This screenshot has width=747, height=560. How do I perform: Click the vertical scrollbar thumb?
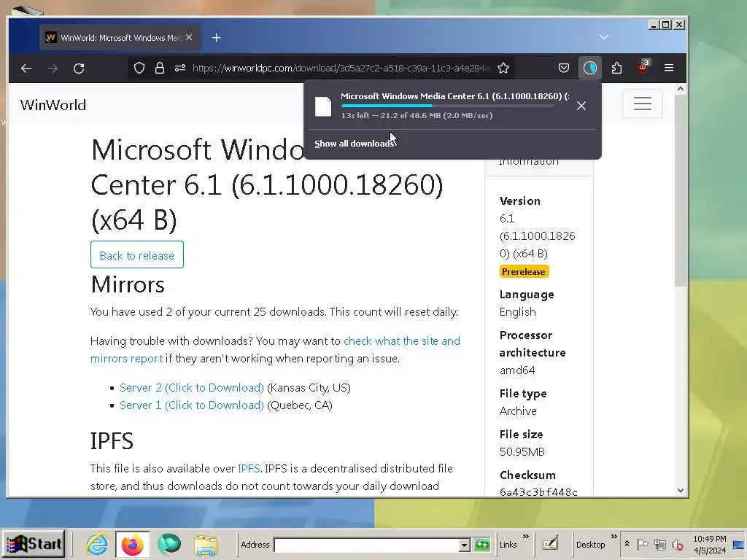pos(681,190)
